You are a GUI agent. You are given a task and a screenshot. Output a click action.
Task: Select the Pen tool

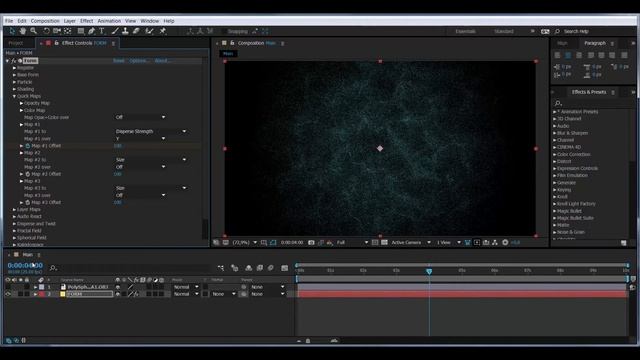click(x=91, y=31)
